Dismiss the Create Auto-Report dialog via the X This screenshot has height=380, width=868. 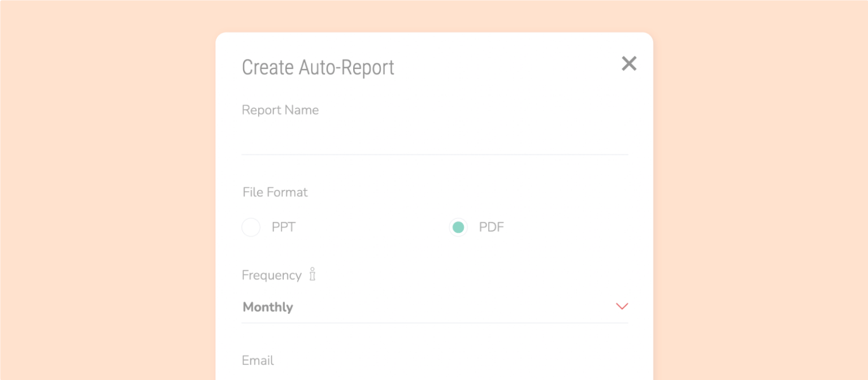[628, 64]
